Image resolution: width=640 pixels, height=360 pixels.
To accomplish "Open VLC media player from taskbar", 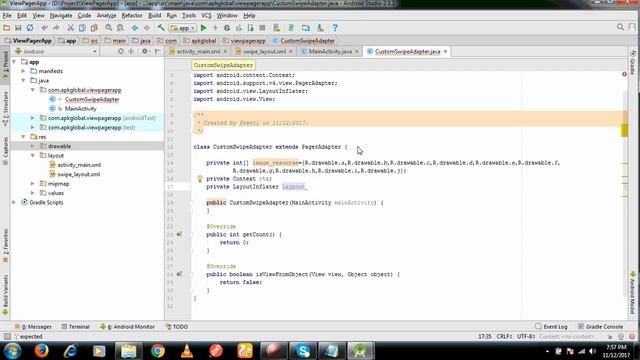I will (x=187, y=351).
